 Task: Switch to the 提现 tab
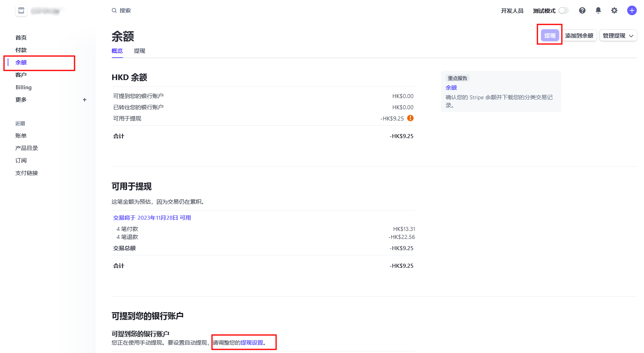click(x=139, y=51)
